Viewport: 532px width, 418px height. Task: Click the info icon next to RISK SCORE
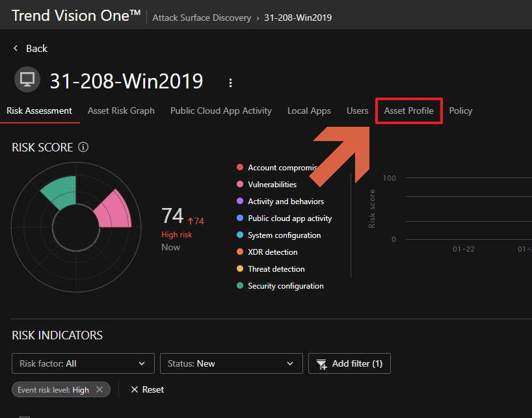click(83, 147)
